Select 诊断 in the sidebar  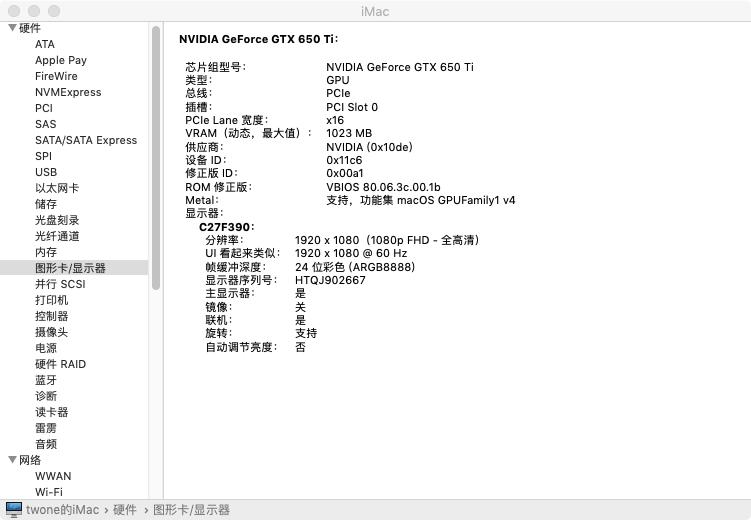coord(46,396)
